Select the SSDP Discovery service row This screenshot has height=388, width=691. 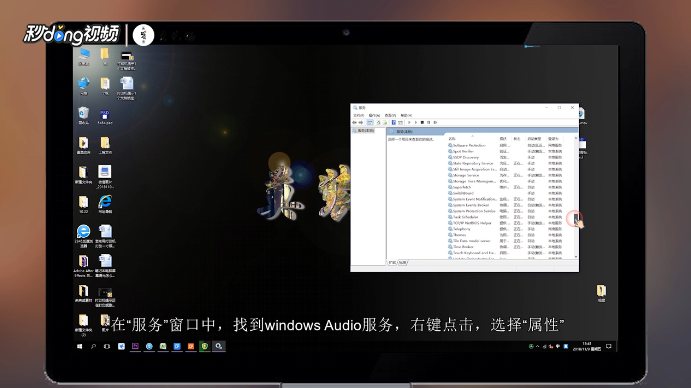pos(505,157)
